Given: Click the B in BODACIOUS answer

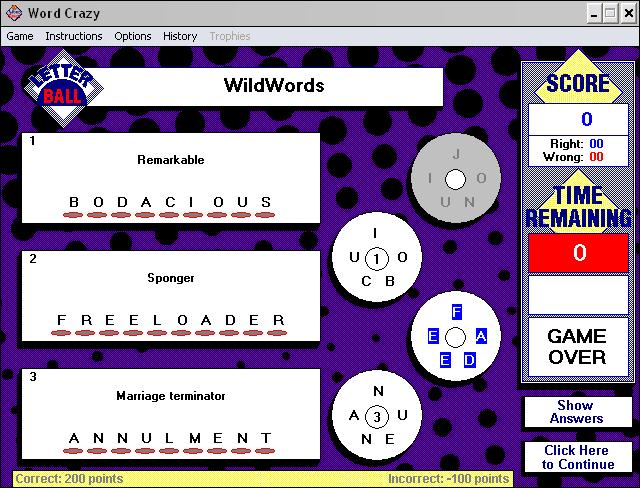Looking at the screenshot, I should [74, 202].
